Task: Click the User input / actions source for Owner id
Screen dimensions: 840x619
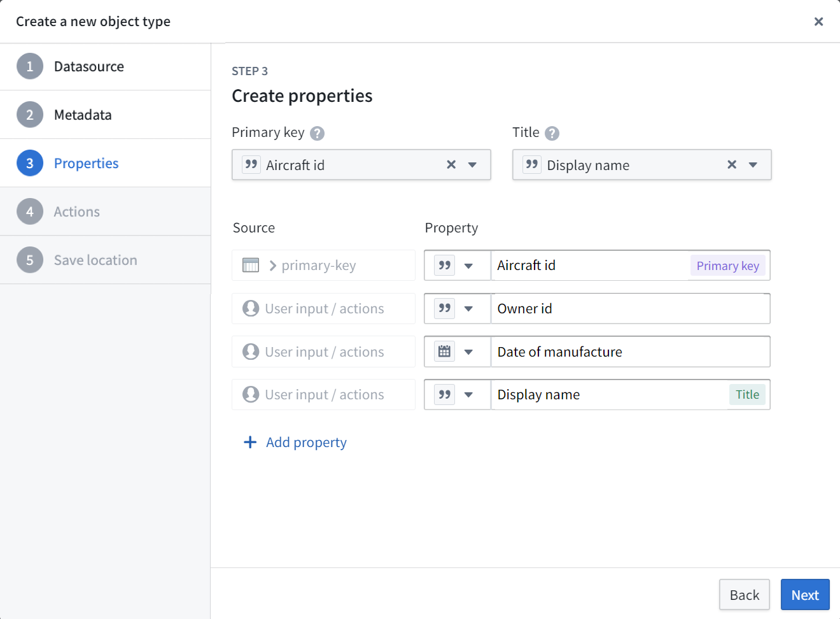Action: point(323,309)
